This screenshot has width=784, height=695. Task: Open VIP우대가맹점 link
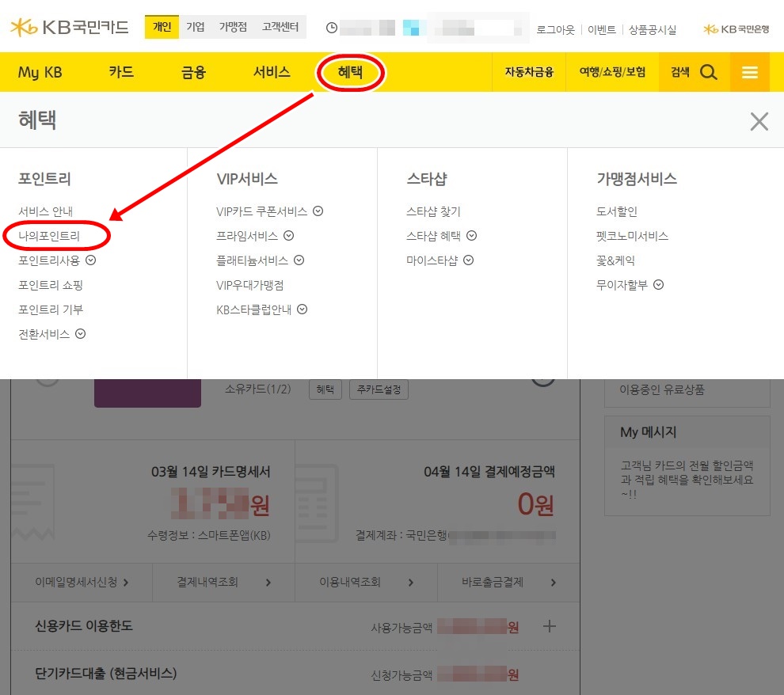250,285
